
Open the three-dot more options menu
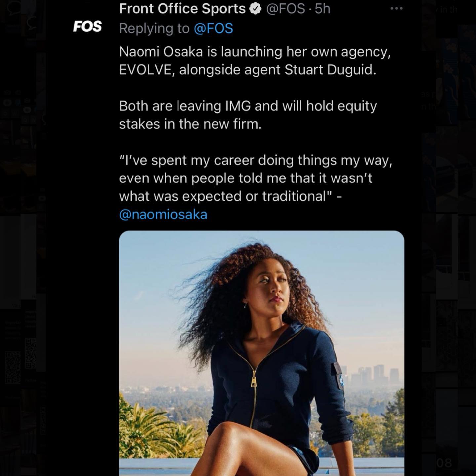point(396,9)
